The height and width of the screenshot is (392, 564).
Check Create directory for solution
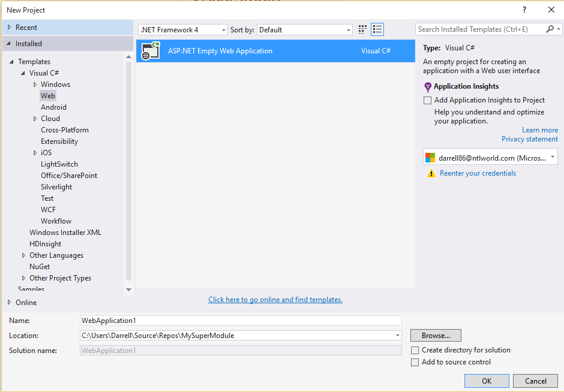tap(415, 350)
